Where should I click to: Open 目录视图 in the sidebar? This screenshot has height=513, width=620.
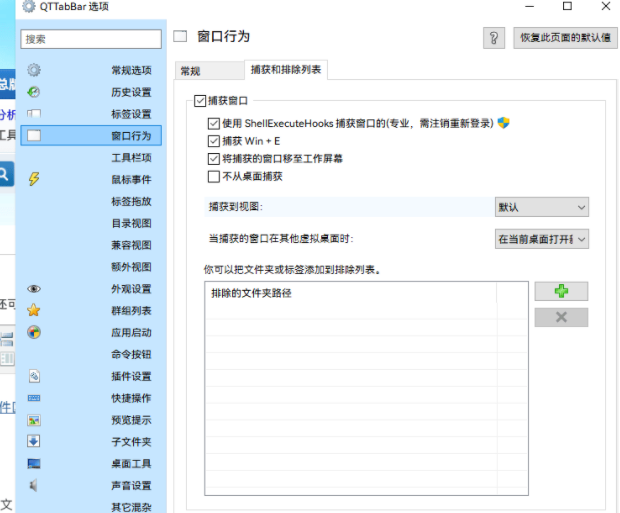click(x=91, y=223)
